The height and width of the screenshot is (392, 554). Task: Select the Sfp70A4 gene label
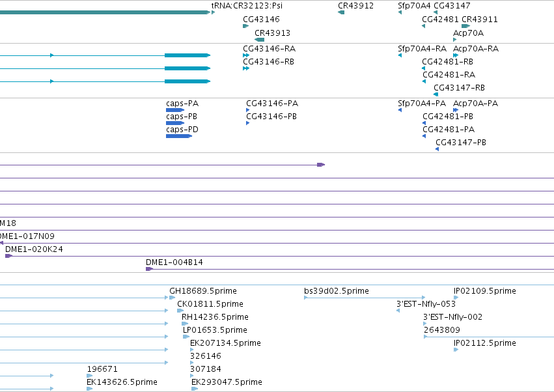coord(414,6)
